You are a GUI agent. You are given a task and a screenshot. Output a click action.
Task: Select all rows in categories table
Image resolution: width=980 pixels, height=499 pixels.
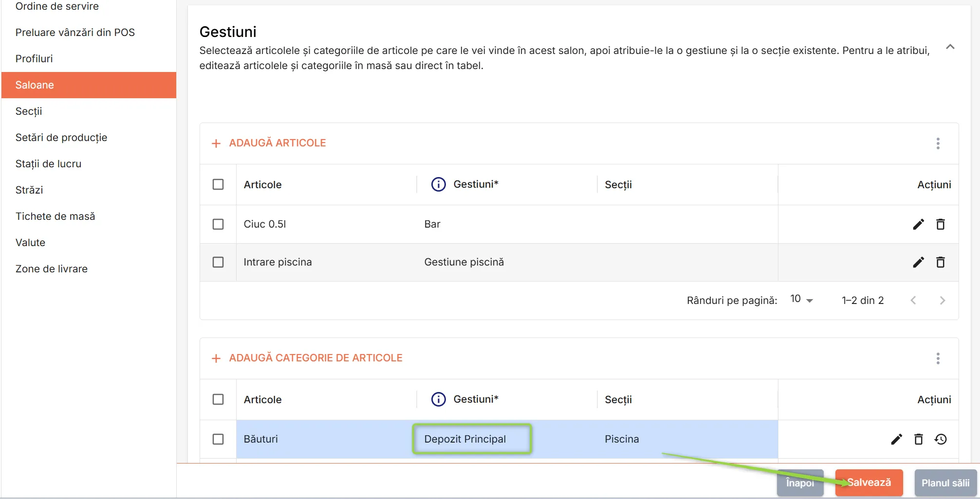point(218,399)
